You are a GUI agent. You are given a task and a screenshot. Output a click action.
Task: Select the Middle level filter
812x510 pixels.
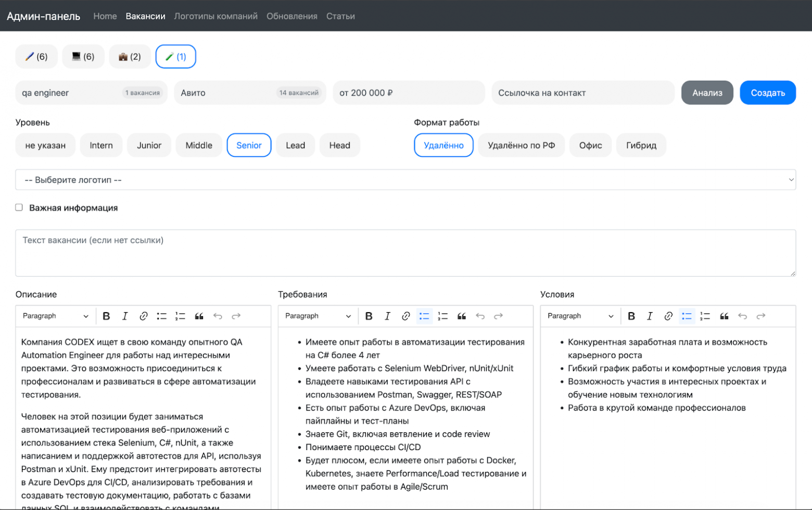pos(198,145)
